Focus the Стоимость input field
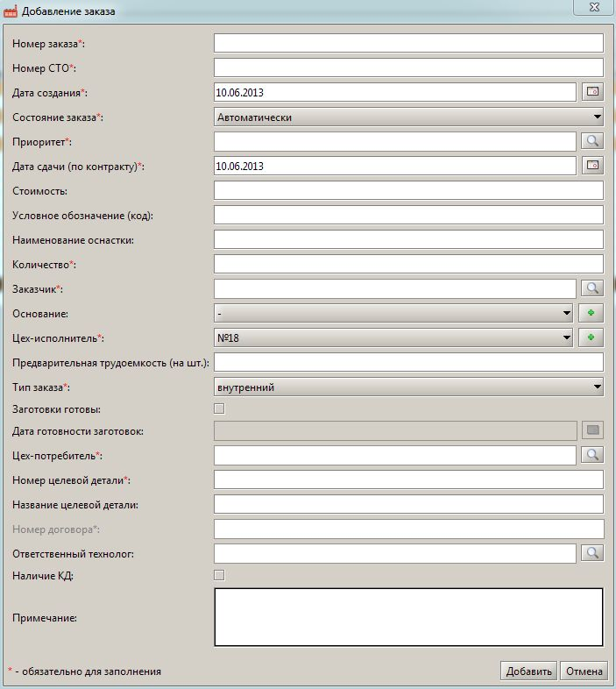 408,191
